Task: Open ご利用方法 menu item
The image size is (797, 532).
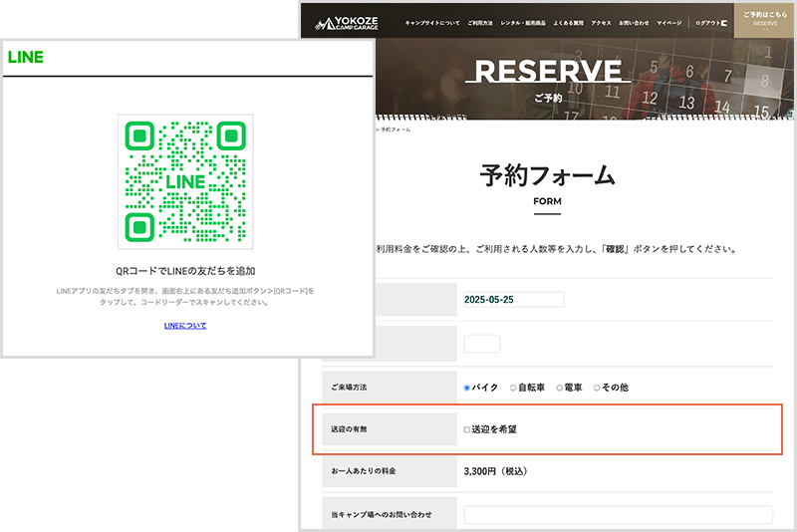Action: coord(480,23)
